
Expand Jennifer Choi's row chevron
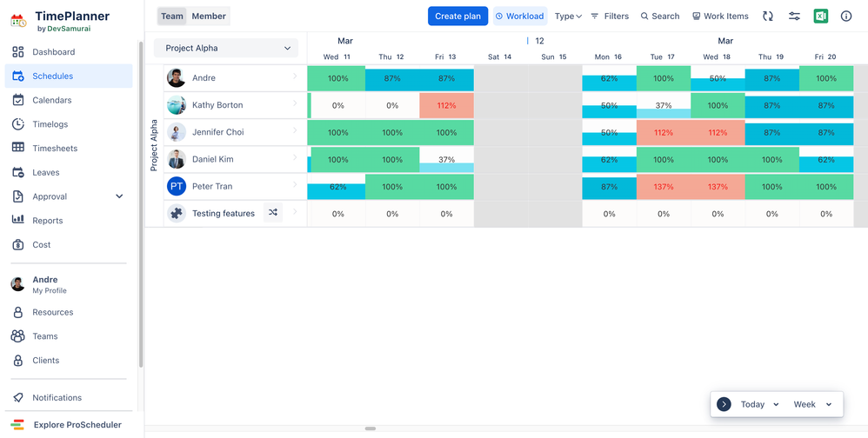295,130
